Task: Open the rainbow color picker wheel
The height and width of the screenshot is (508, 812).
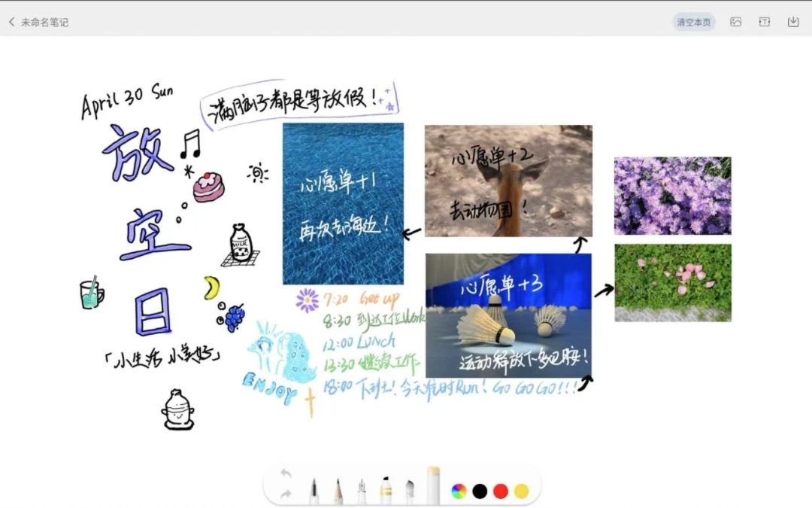Action: coord(459,489)
